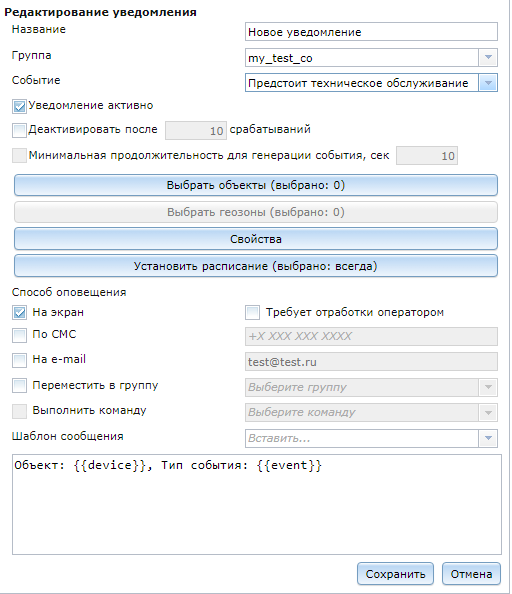Viewport: 512px width, 594px height.
Task: Open the Группа dropdown arrow
Action: coord(488,58)
